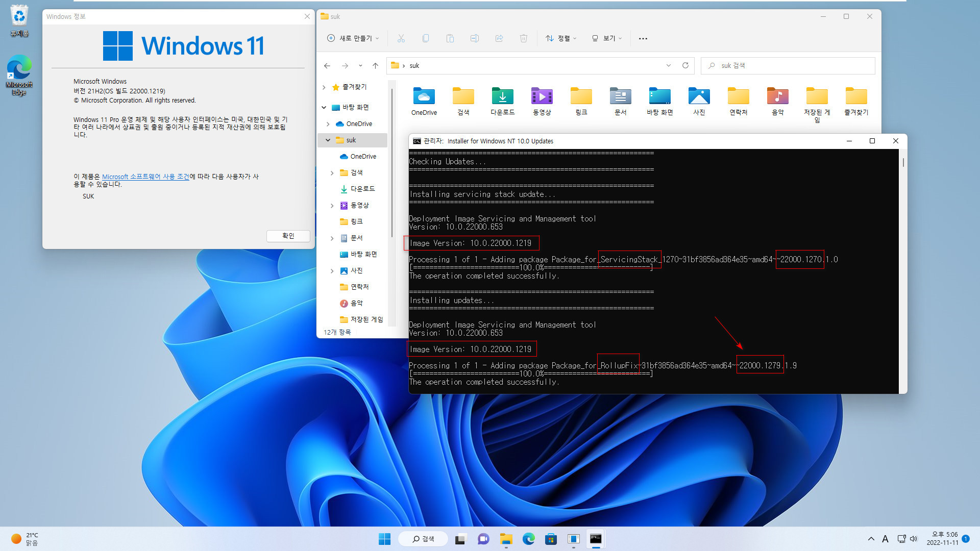Show hidden system tray icons
This screenshot has height=551, width=980.
coord(871,539)
